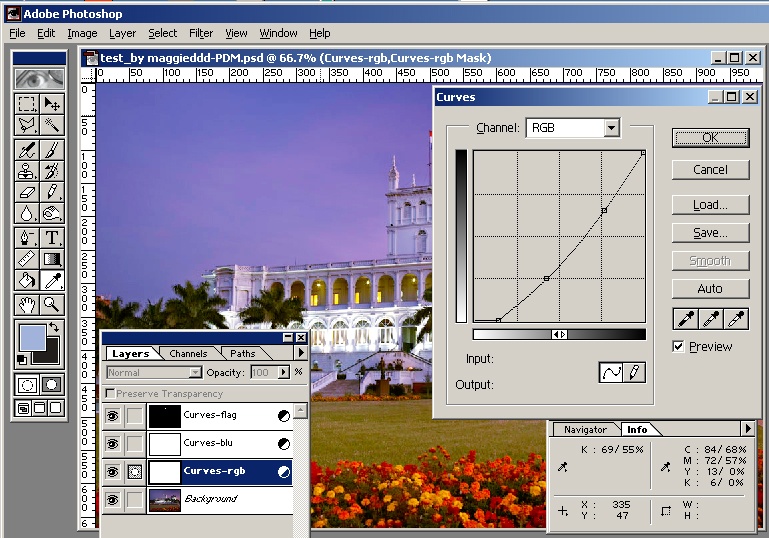Open the File menu
Screen dimensions: 769x538
[x=17, y=33]
